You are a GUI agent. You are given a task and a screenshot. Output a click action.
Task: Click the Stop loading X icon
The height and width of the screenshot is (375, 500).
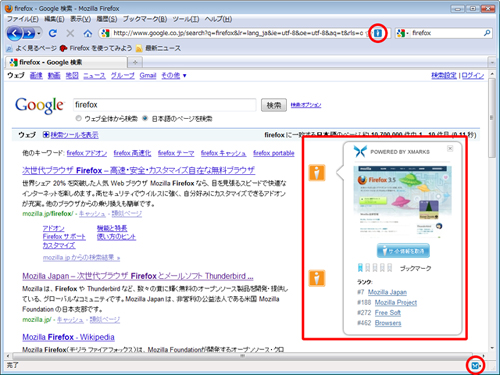70,33
